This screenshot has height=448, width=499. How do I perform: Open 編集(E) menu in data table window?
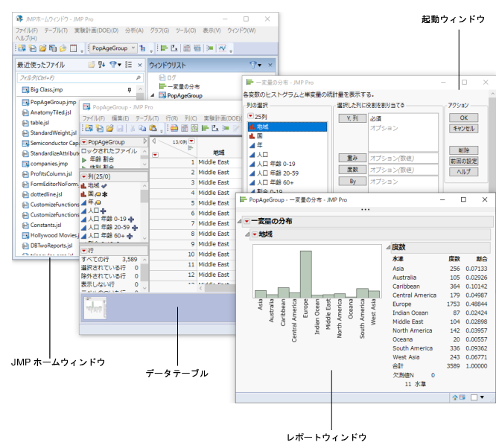coord(121,118)
